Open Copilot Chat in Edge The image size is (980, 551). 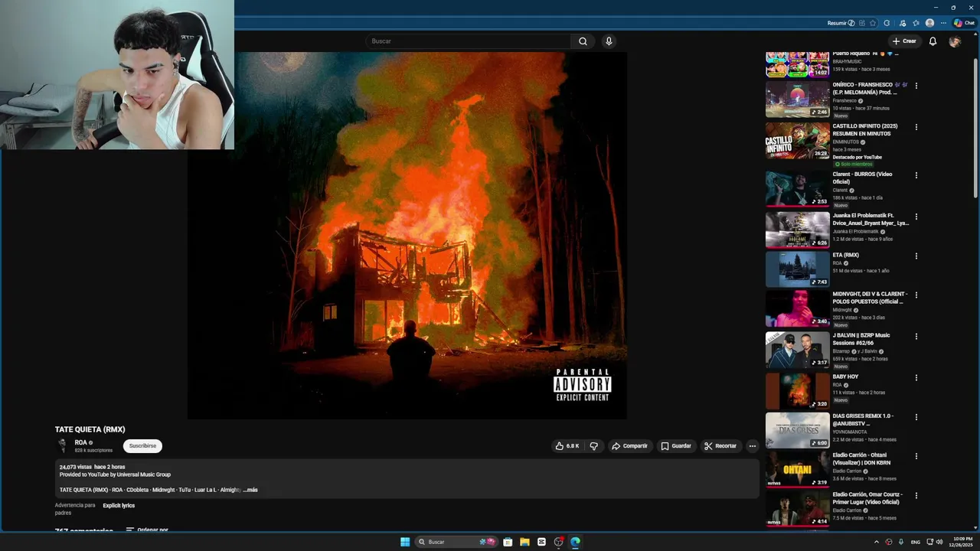tap(963, 23)
